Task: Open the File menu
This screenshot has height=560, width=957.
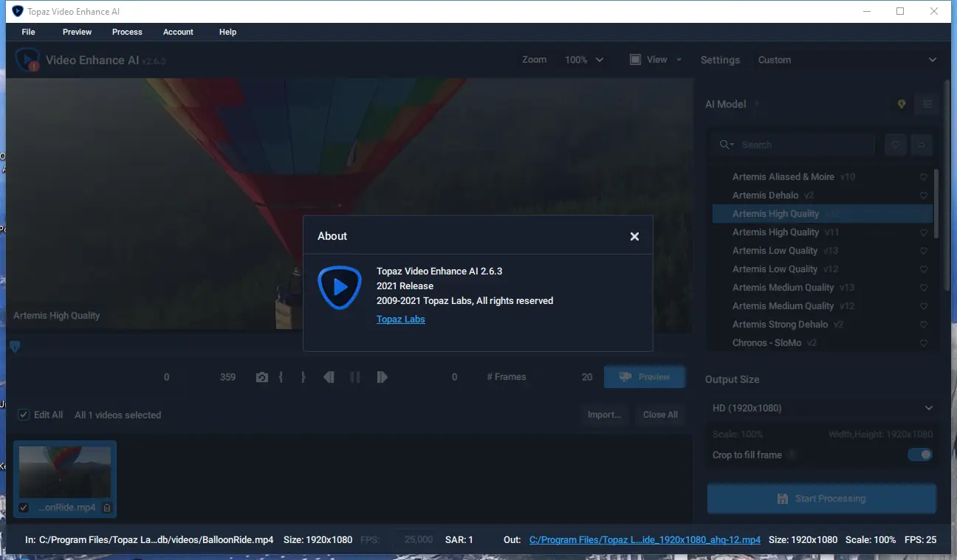Action: [29, 32]
